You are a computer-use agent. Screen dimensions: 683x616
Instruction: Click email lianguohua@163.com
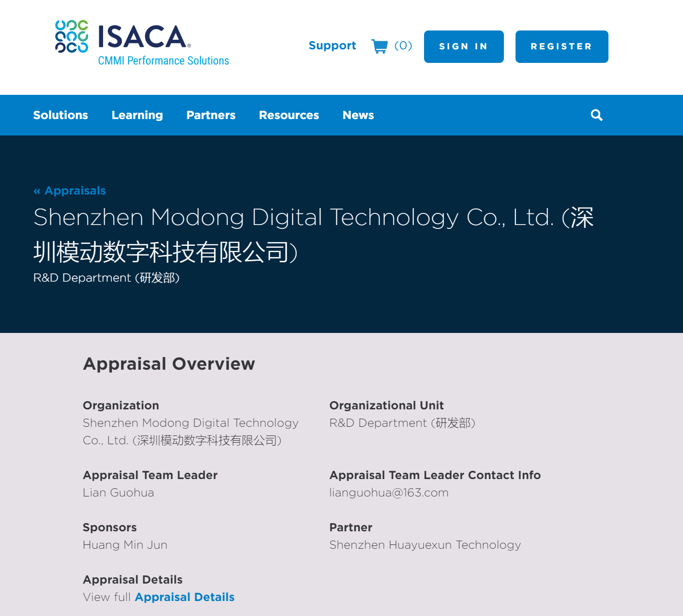(x=389, y=493)
